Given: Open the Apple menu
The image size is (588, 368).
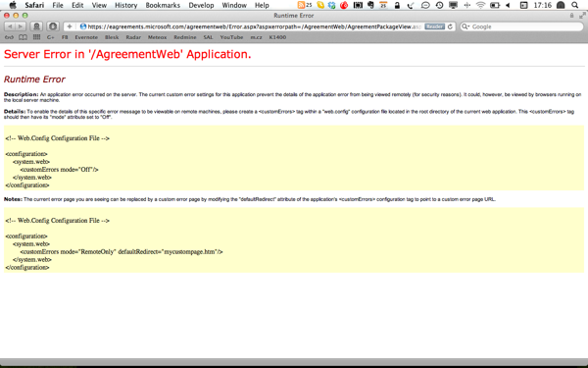Looking at the screenshot, I should pos(13,5).
